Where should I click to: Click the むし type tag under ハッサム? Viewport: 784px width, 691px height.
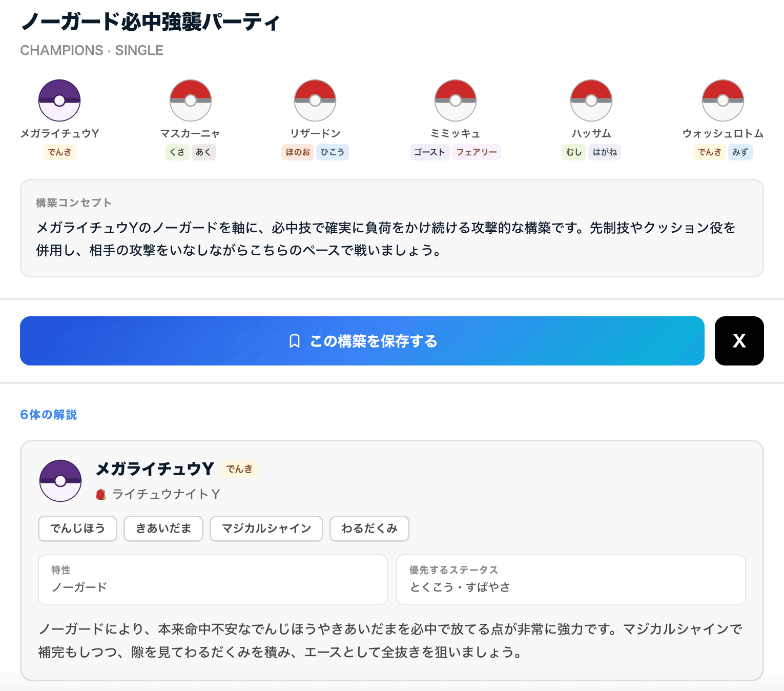click(x=574, y=152)
